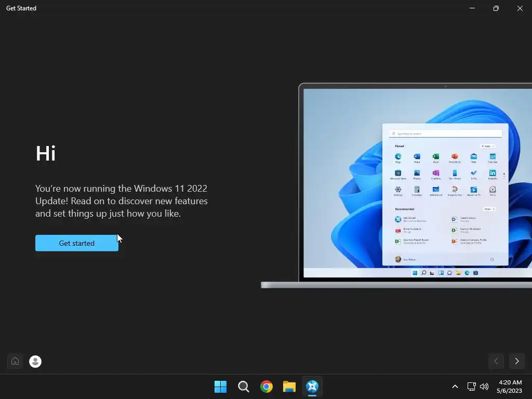Open the clock showing 4:20 AM
Screen dimensions: 532x399
[x=509, y=387]
